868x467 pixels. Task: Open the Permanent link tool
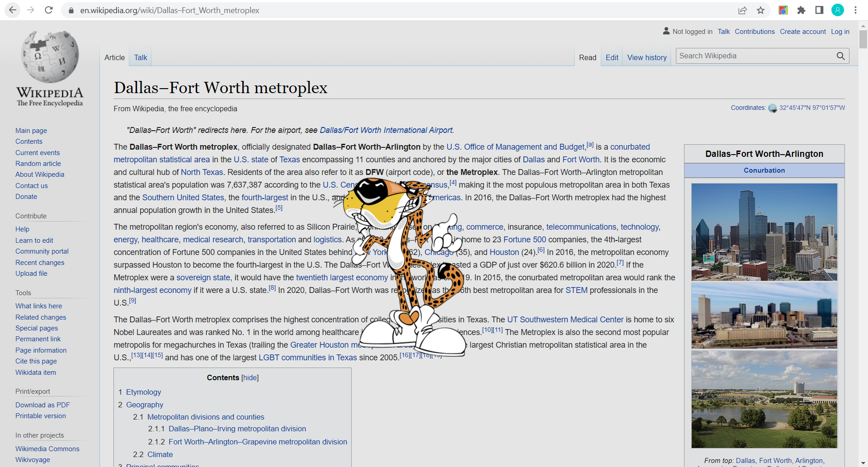(38, 339)
